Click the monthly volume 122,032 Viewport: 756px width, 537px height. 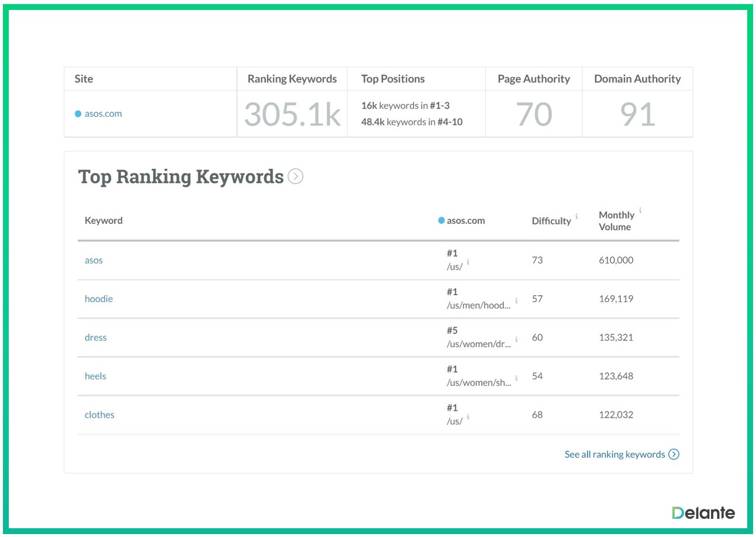[x=616, y=414]
